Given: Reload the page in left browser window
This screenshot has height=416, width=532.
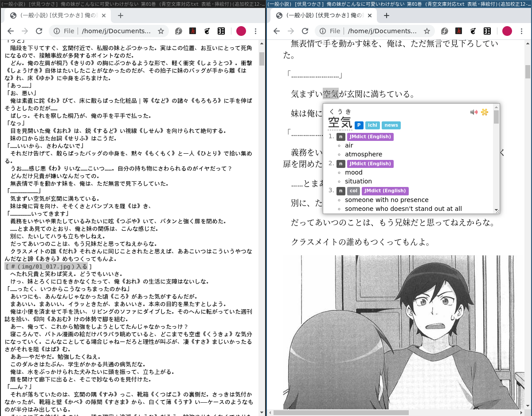Looking at the screenshot, I should [39, 31].
